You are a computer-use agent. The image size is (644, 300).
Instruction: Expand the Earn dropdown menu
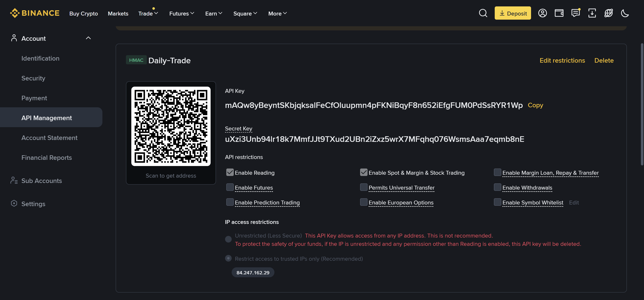coord(214,13)
